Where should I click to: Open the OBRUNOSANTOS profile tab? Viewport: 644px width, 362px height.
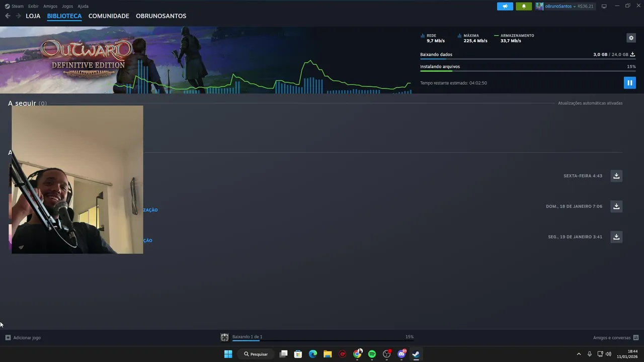pyautogui.click(x=161, y=16)
